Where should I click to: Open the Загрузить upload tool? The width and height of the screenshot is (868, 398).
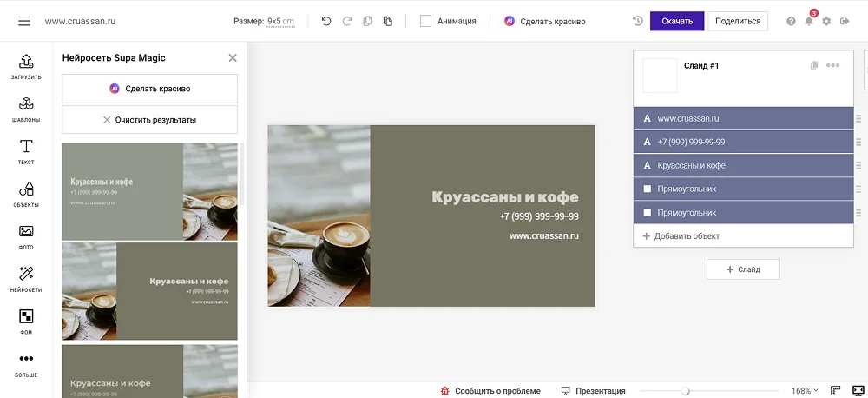coord(26,67)
